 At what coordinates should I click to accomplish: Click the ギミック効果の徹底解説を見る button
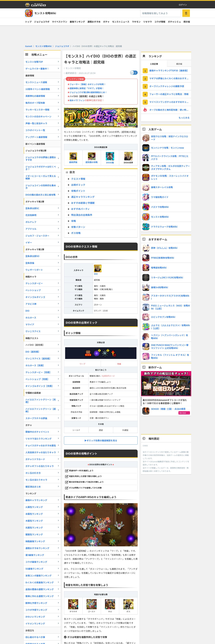[x=101, y=441]
